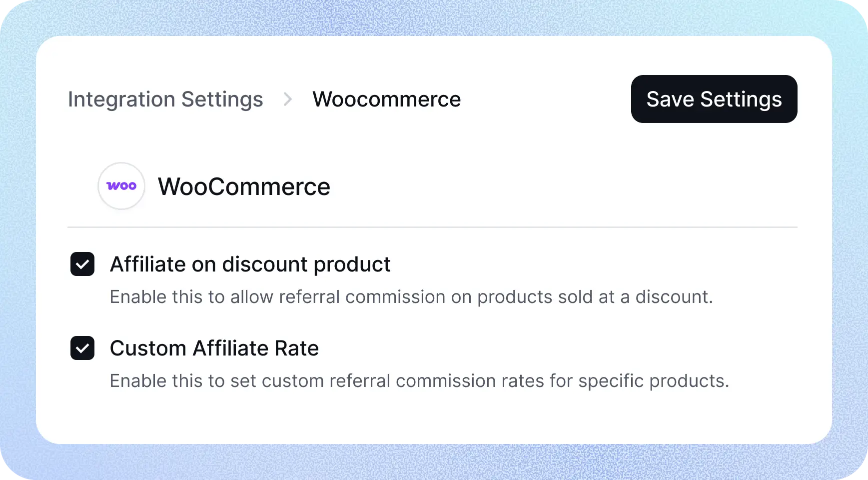The width and height of the screenshot is (868, 480).
Task: Click the WooCommerce heading beside the logo
Action: click(x=244, y=187)
